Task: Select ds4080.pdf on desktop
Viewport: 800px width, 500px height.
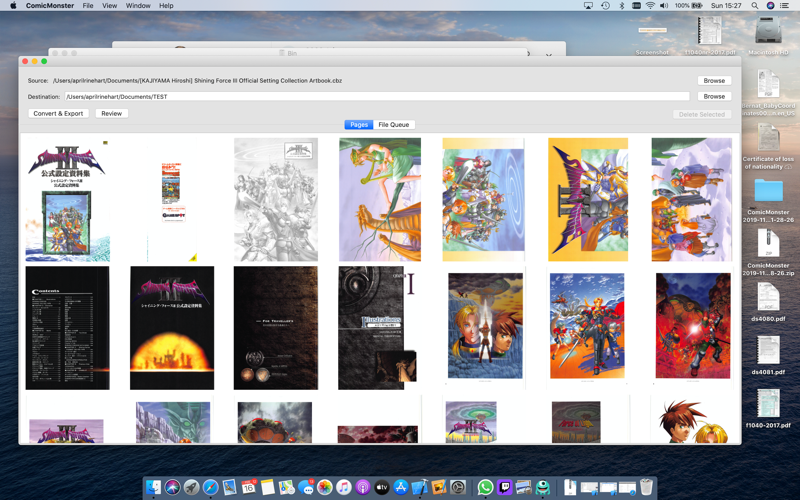Action: point(768,302)
